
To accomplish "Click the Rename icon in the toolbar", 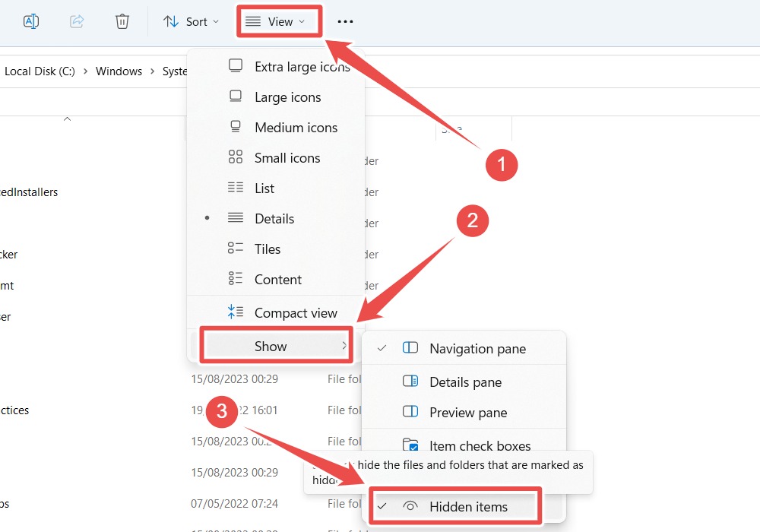I will tap(31, 21).
